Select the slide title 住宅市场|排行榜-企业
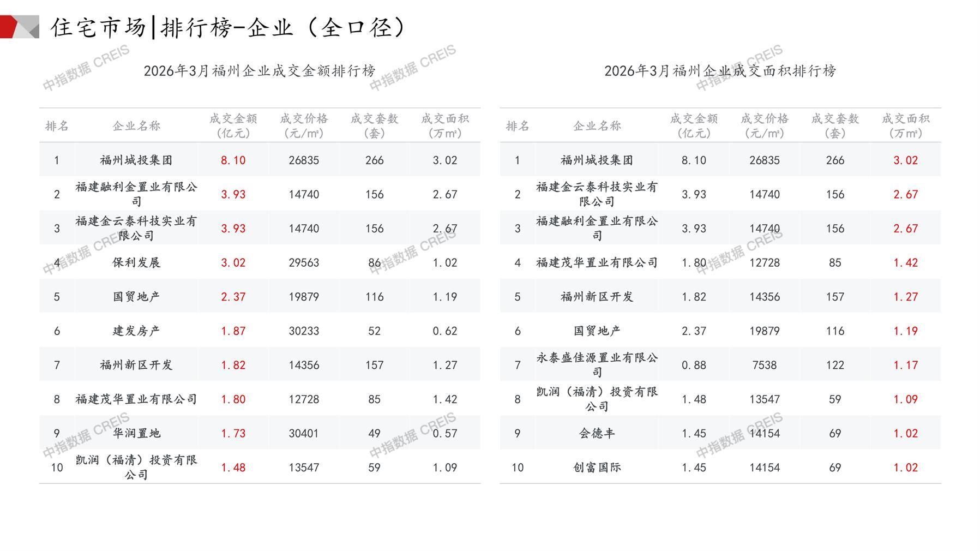 (229, 28)
